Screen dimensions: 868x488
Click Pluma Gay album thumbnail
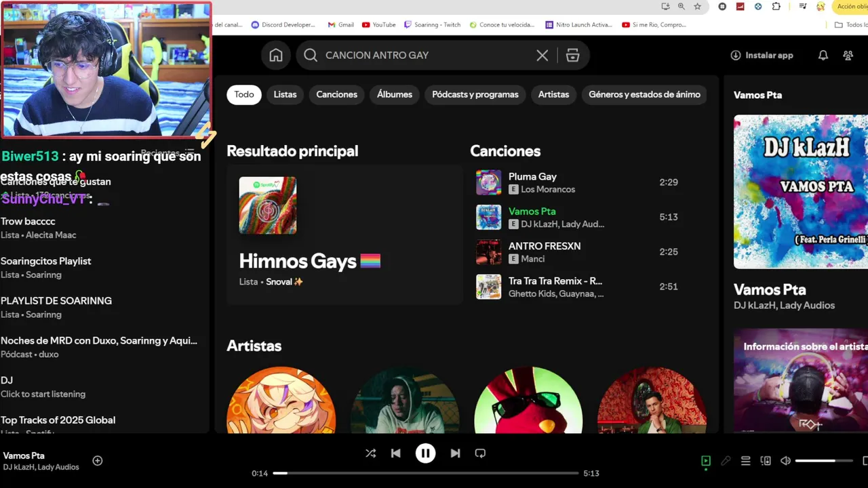[489, 182]
